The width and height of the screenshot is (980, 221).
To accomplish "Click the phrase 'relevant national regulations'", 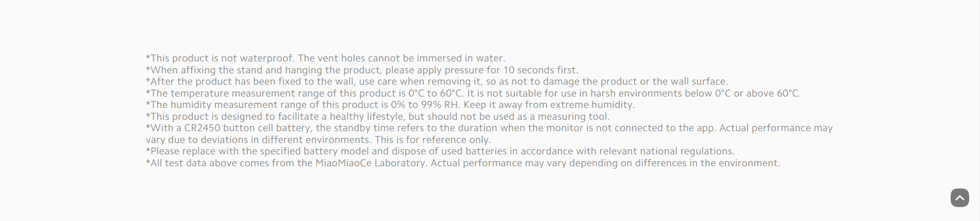I will [x=667, y=151].
